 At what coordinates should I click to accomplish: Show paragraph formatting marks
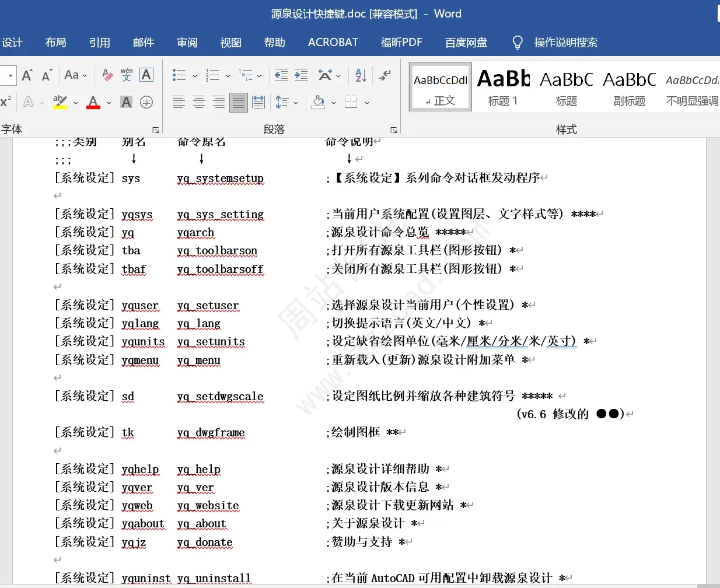click(x=383, y=75)
